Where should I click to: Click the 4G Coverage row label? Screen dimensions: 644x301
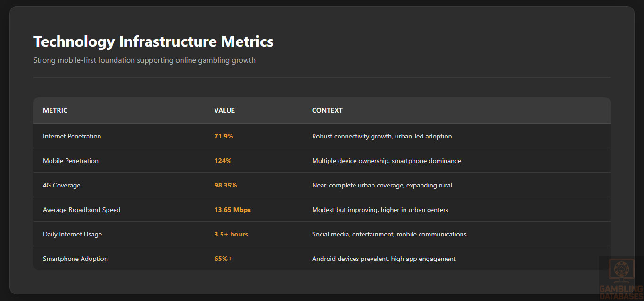click(62, 185)
